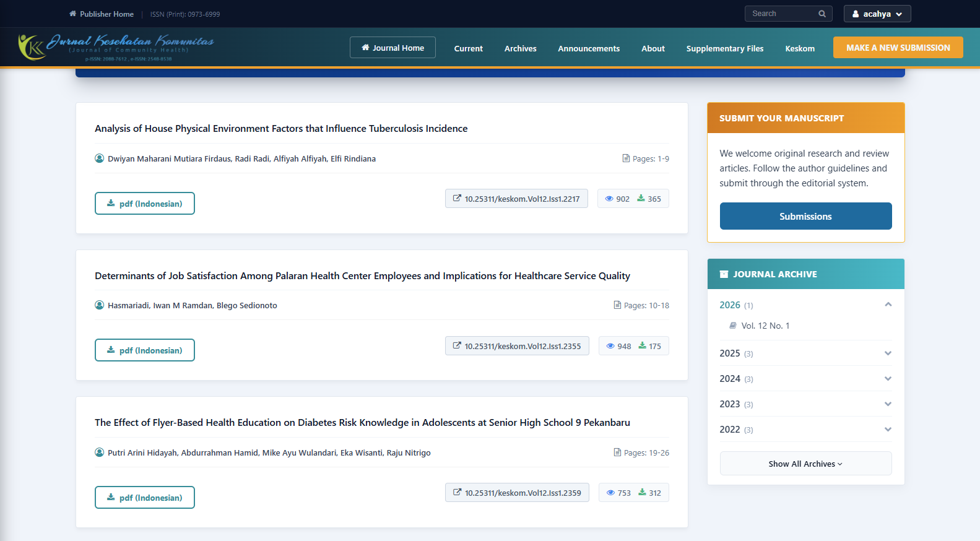
Task: Click the eye views icon showing 902
Action: (x=609, y=199)
